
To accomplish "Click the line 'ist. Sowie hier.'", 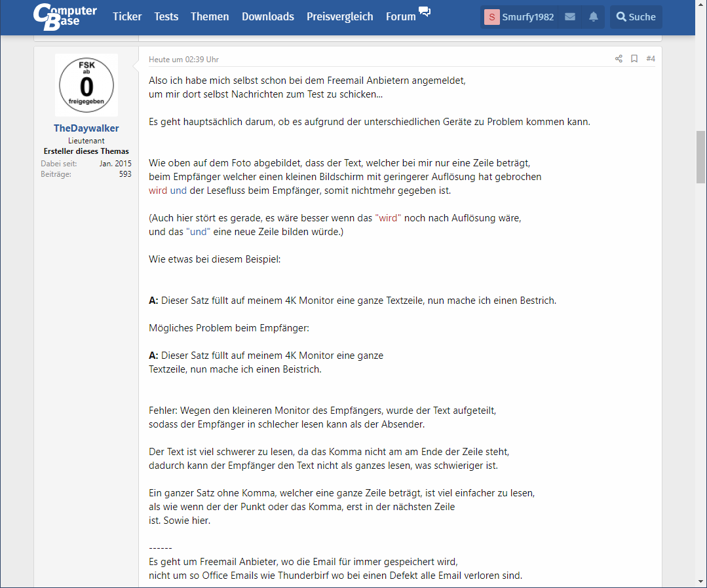I will [x=180, y=521].
